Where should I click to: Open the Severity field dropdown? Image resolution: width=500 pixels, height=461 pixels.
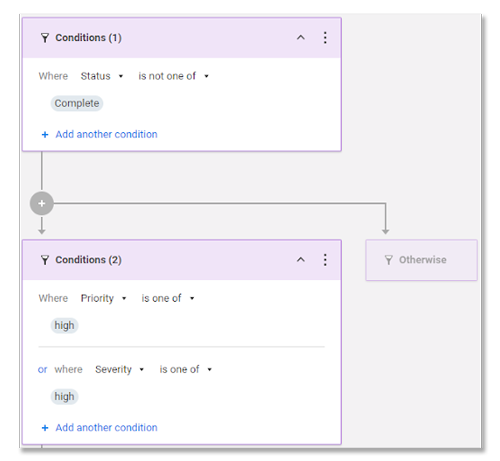tap(120, 369)
